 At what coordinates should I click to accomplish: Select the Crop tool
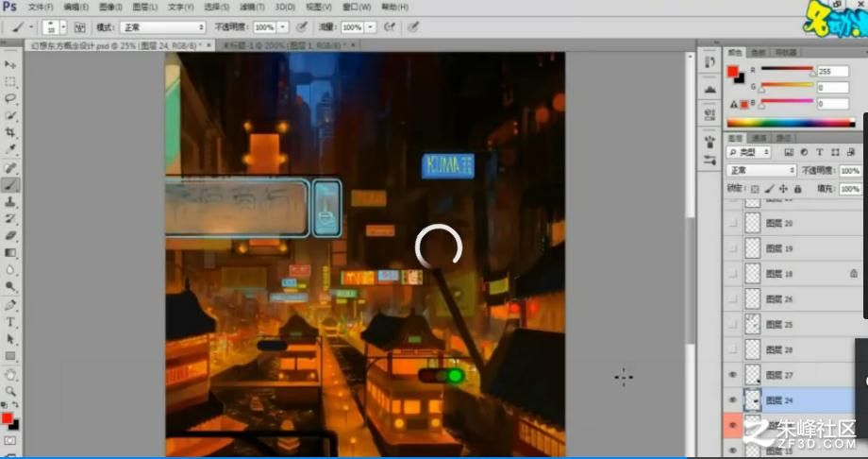10,132
